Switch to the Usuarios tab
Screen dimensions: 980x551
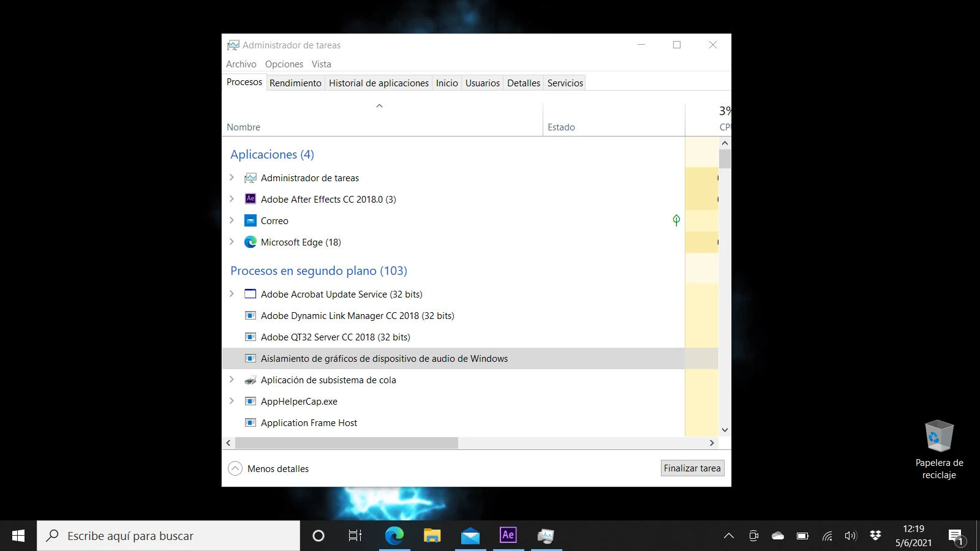[483, 83]
